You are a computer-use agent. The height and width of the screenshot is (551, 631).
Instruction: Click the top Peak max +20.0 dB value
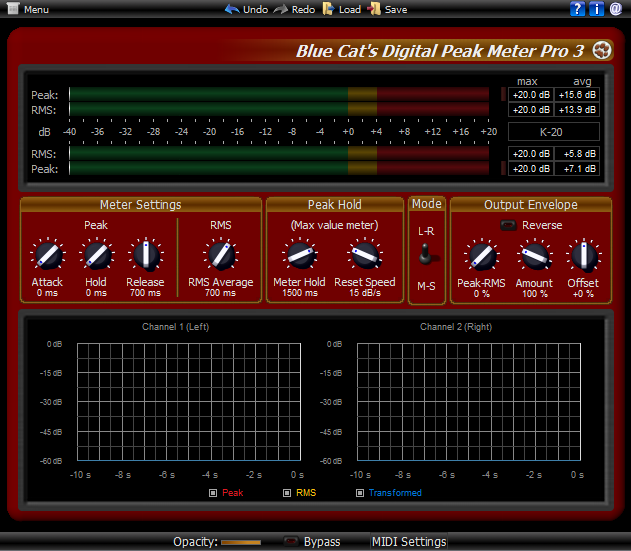(x=531, y=95)
